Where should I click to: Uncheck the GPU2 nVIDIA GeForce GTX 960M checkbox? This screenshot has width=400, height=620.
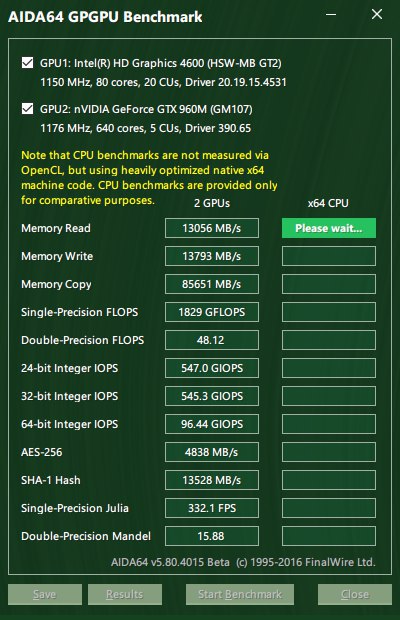(x=27, y=109)
